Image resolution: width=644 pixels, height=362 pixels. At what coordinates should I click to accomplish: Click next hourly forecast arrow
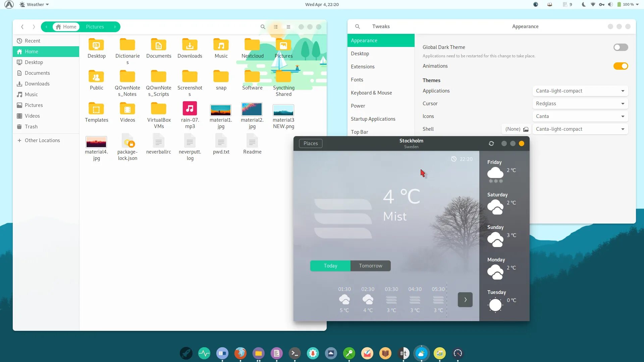[x=465, y=300]
